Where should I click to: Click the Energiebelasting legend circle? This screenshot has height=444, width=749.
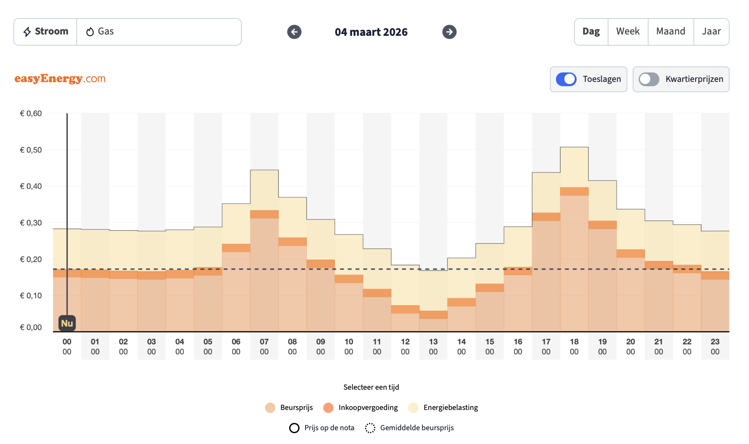[x=413, y=408]
